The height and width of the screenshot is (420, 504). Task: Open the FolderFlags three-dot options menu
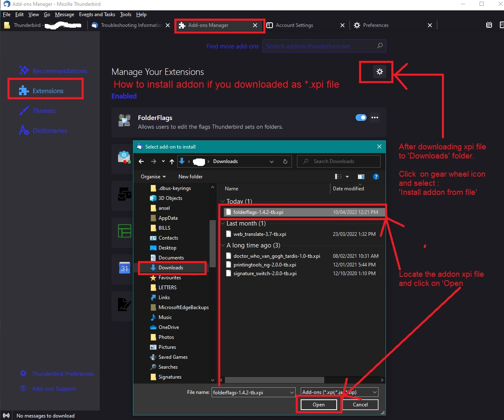click(375, 118)
